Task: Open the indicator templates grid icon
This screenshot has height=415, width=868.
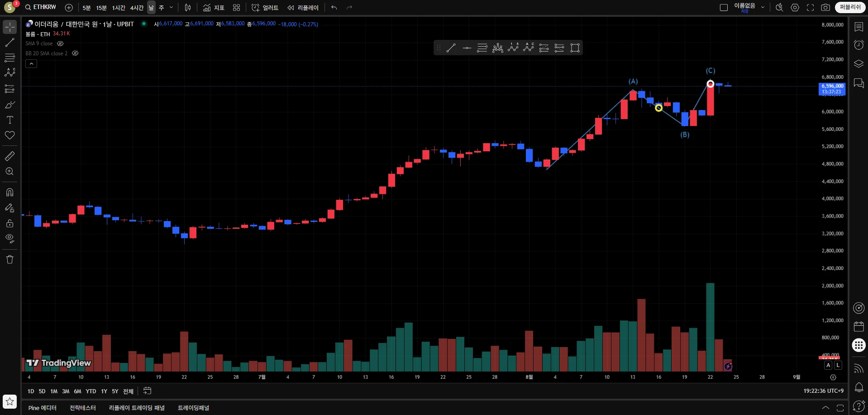Action: pos(236,8)
